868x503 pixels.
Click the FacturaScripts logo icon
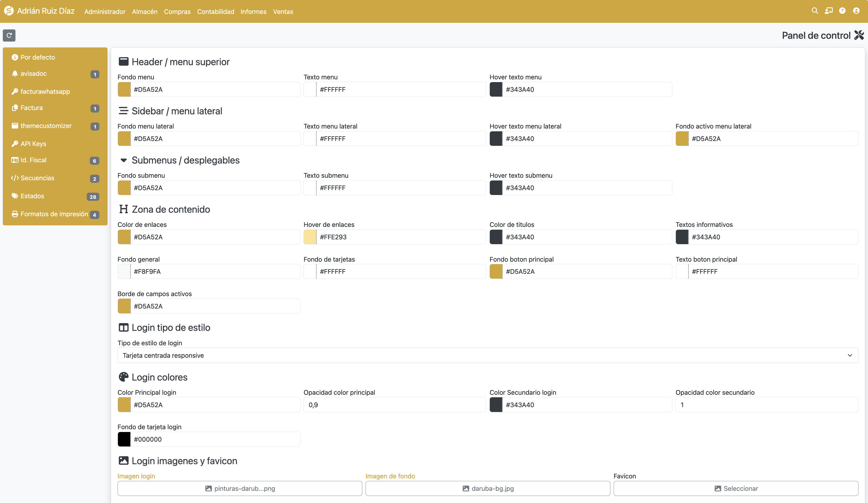click(9, 11)
